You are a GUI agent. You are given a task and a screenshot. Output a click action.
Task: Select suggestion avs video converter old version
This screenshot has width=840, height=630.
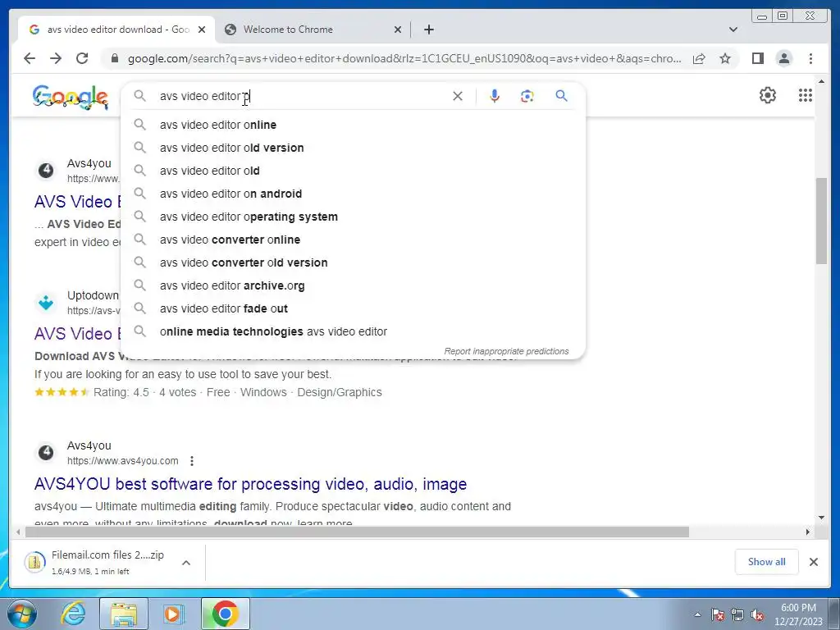pyautogui.click(x=353, y=263)
